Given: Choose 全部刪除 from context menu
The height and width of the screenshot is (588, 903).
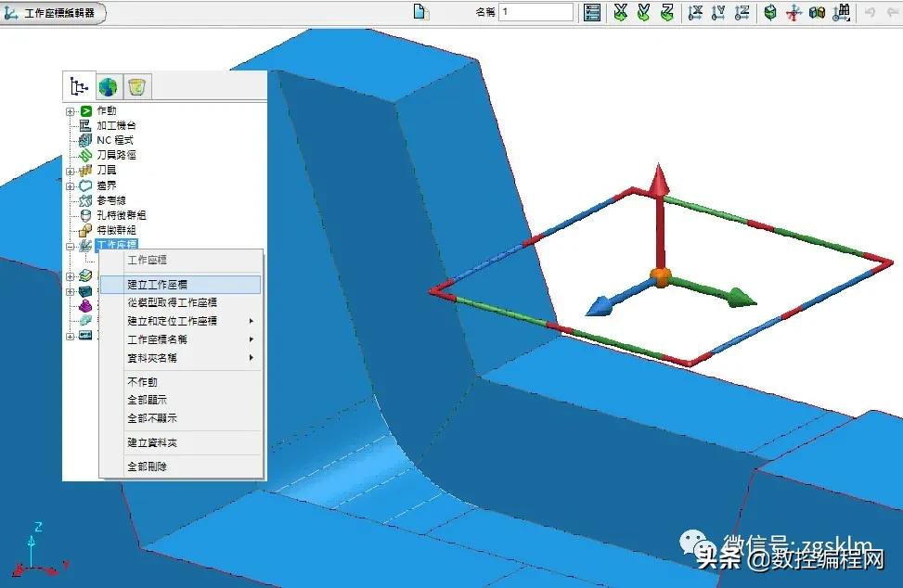Looking at the screenshot, I should pos(181,467).
